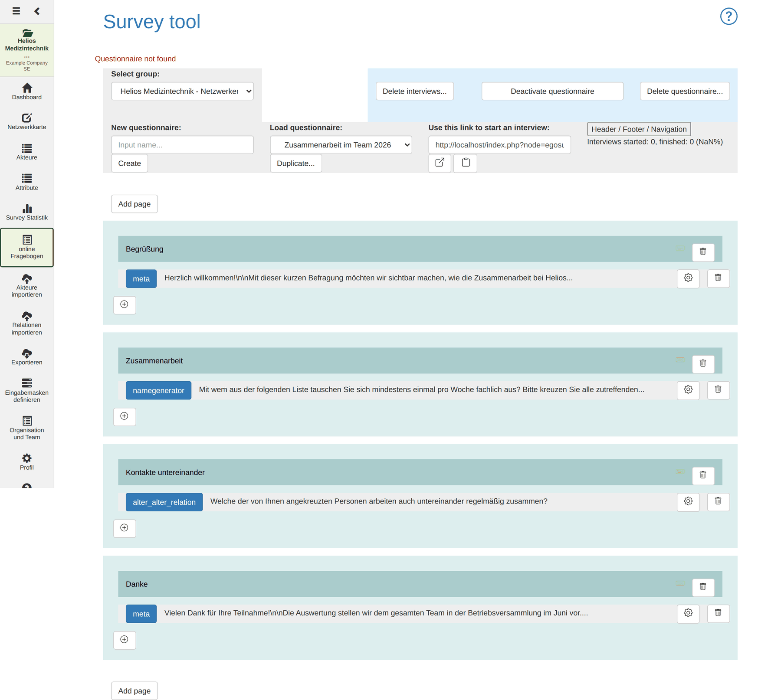This screenshot has height=700, width=781.
Task: Add question to Zusammenarbeit page plus icon
Action: tap(125, 416)
